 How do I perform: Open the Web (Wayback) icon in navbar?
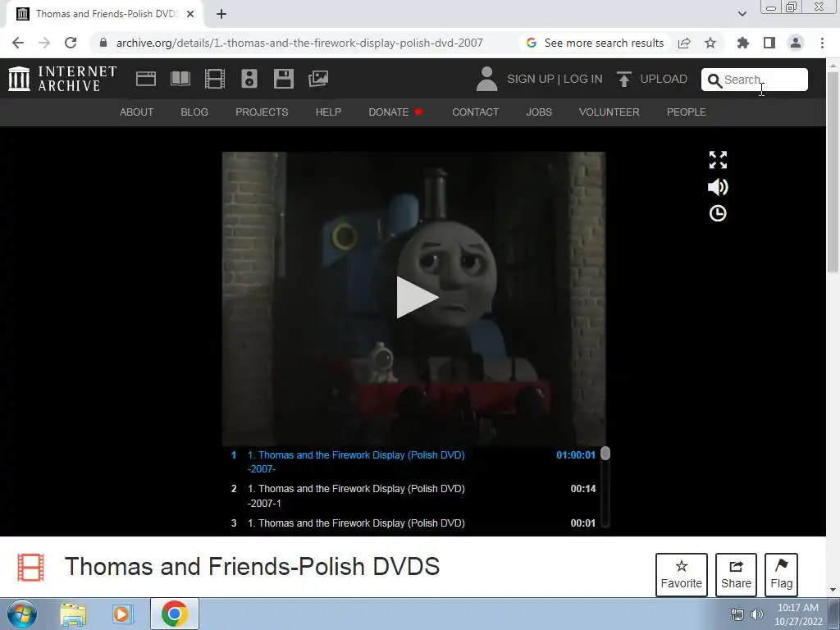146,79
